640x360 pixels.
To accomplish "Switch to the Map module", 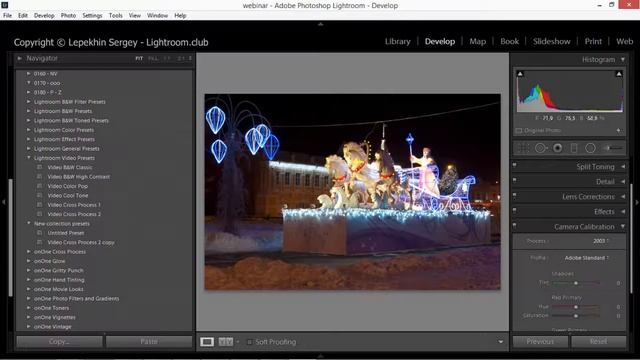I will pos(478,41).
